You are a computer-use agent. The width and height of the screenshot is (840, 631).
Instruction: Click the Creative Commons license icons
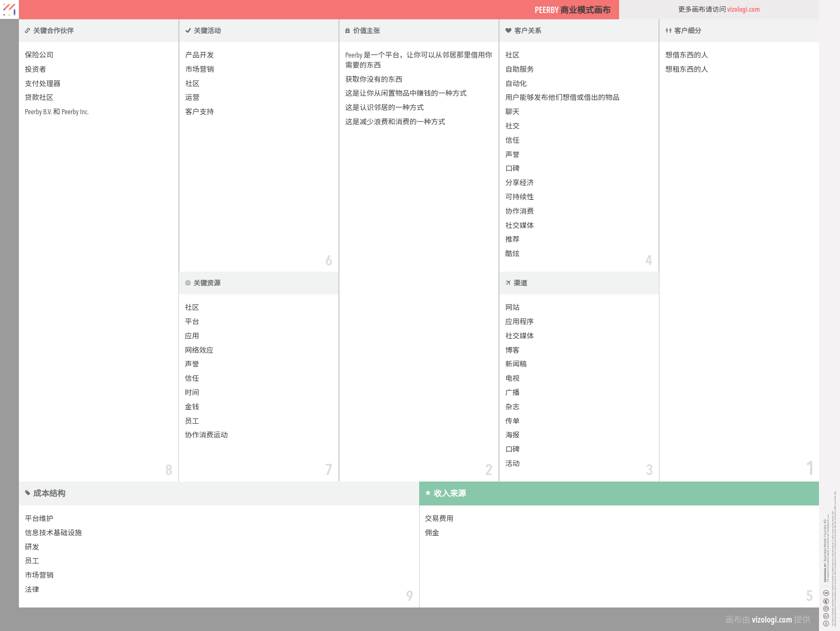826,608
